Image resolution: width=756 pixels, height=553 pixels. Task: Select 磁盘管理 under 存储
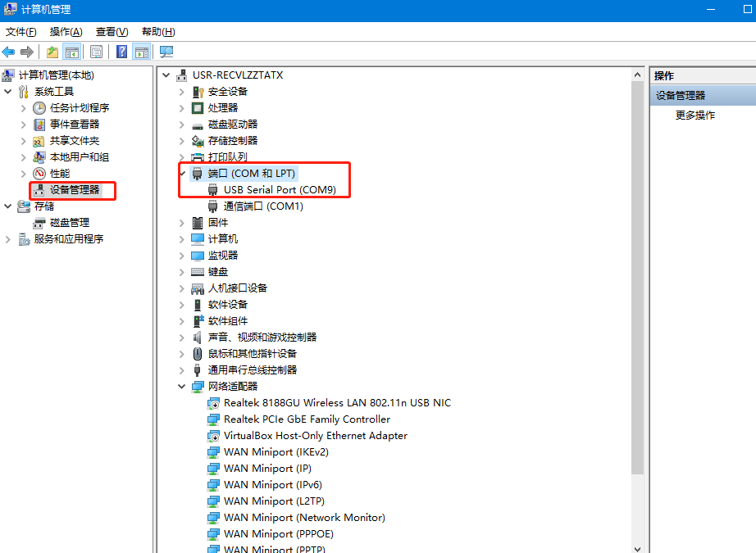point(69,223)
